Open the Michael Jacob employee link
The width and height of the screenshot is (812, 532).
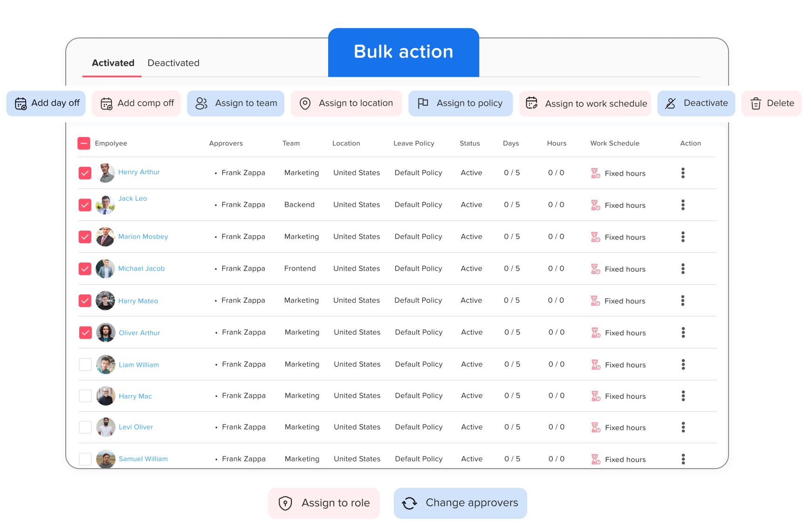pos(141,269)
